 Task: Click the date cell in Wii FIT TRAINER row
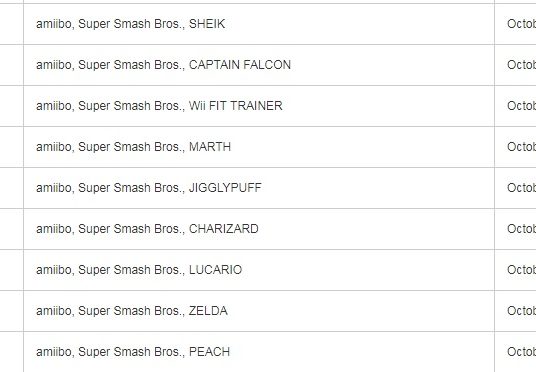point(515,106)
